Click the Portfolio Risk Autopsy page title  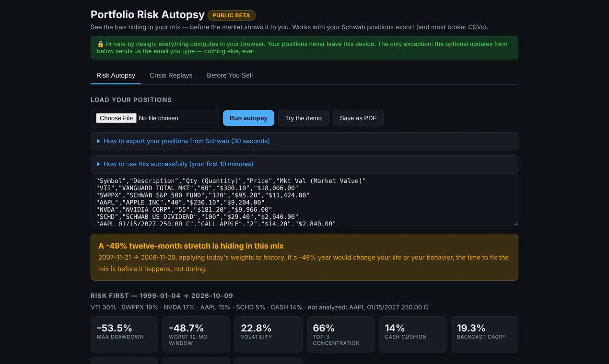pos(148,15)
